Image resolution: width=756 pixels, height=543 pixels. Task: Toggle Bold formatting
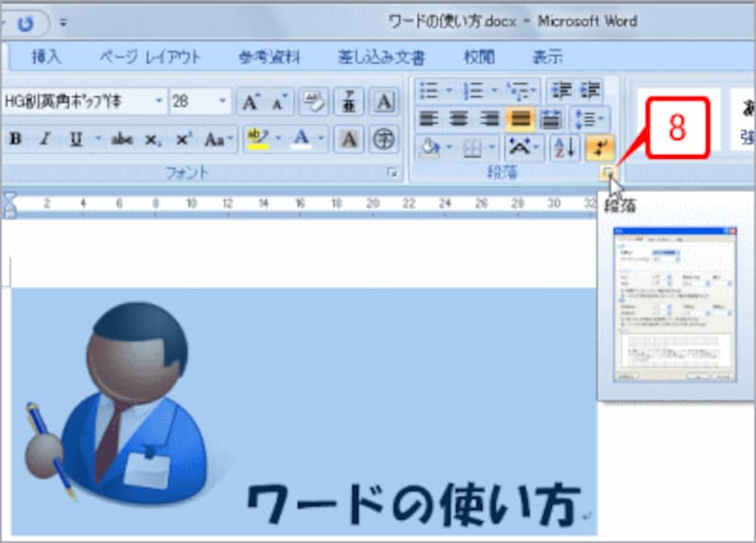(x=16, y=139)
